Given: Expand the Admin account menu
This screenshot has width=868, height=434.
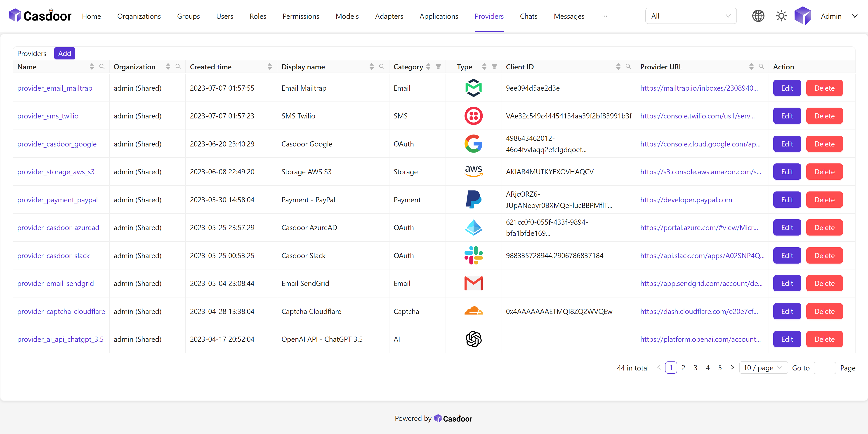Looking at the screenshot, I should click(839, 16).
